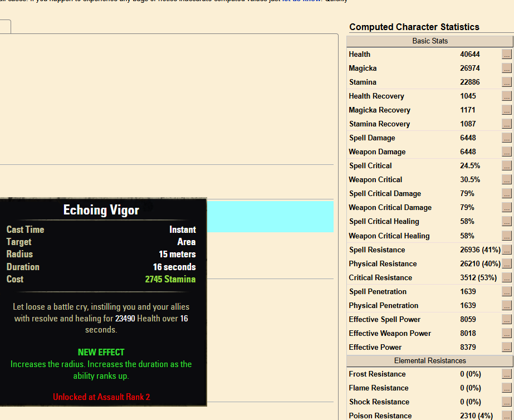Screen dimensions: 514x420
Task: Open details button for Poison Resistance
Action: (x=506, y=416)
